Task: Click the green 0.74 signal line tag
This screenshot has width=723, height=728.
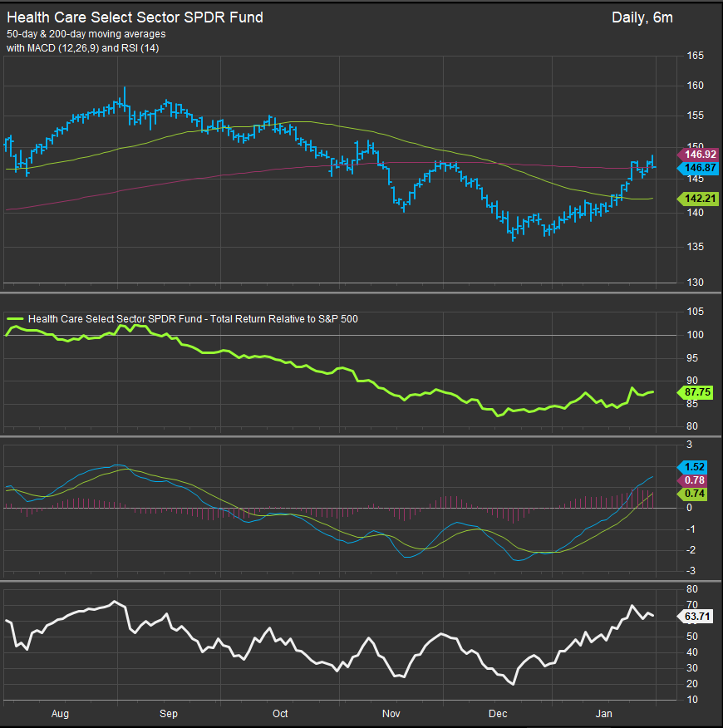Action: point(692,494)
